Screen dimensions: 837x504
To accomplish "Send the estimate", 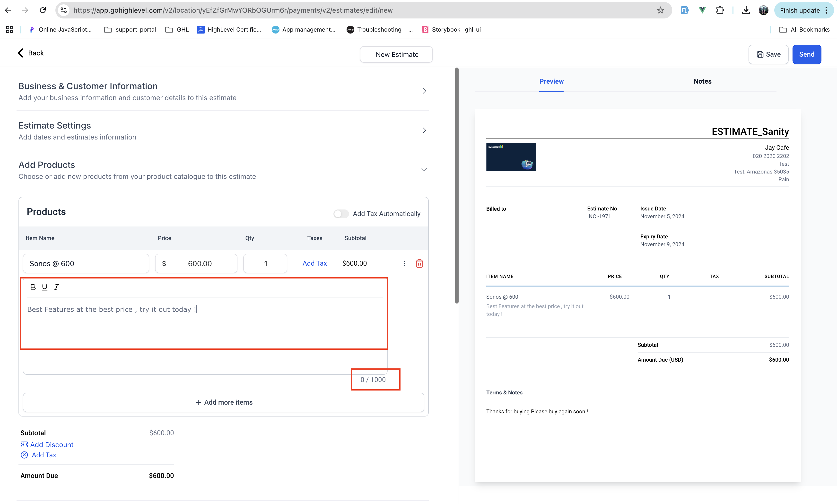I will coord(806,54).
